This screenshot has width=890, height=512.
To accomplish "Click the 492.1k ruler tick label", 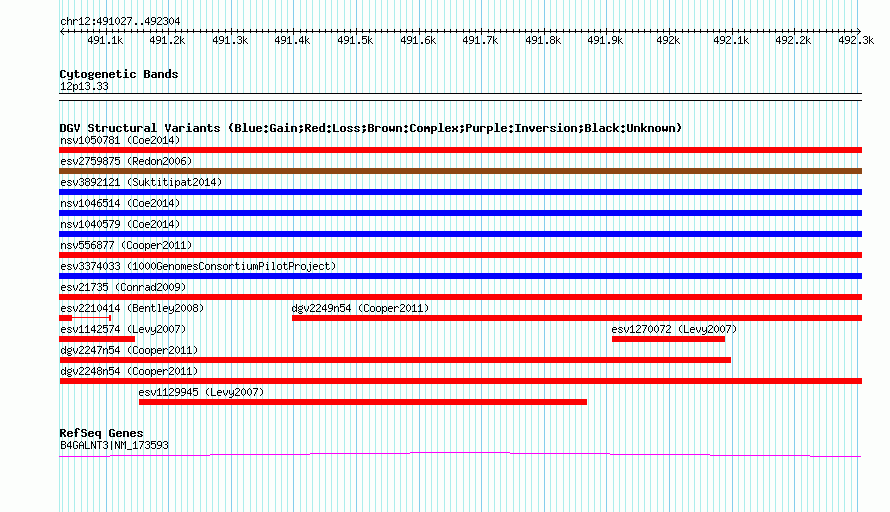I will click(731, 40).
